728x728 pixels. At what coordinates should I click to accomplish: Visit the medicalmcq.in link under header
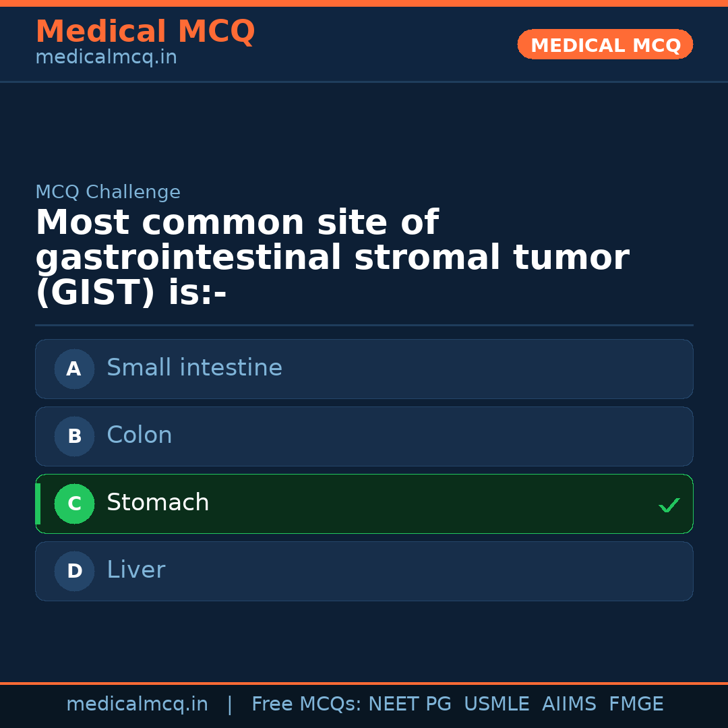(106, 58)
